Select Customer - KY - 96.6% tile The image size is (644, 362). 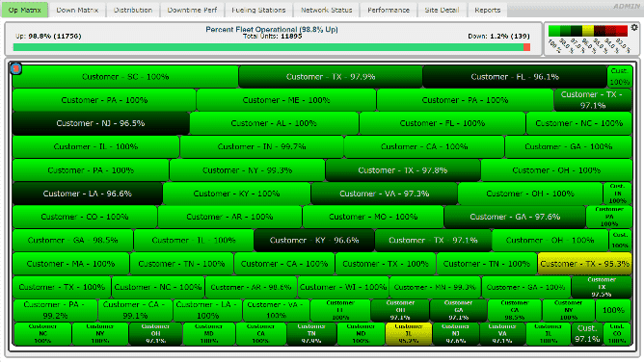coord(314,241)
